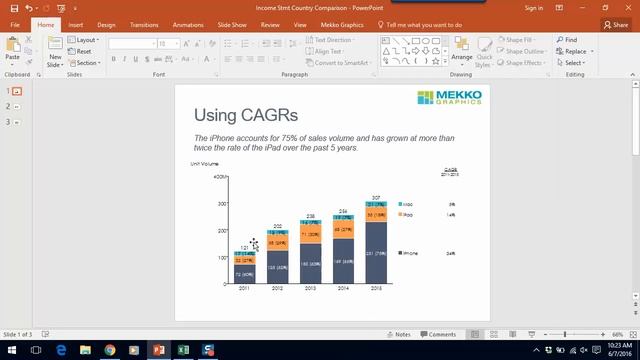This screenshot has width=640, height=360.
Task: Center align text
Action: 239,59
